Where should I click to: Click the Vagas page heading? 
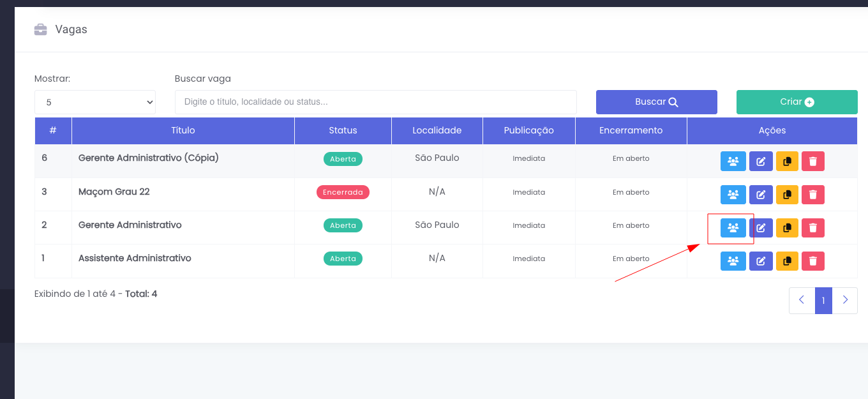click(x=71, y=29)
